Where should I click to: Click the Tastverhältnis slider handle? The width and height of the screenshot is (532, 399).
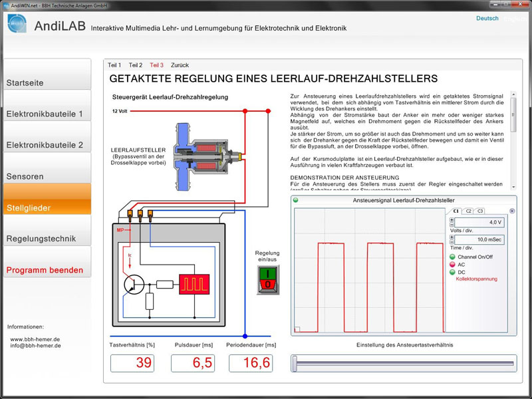[x=295, y=363]
